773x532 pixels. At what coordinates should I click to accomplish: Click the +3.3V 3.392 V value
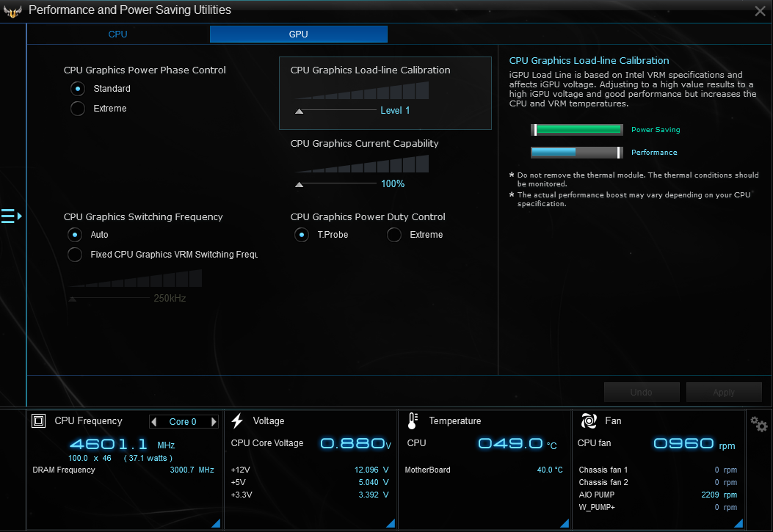374,495
